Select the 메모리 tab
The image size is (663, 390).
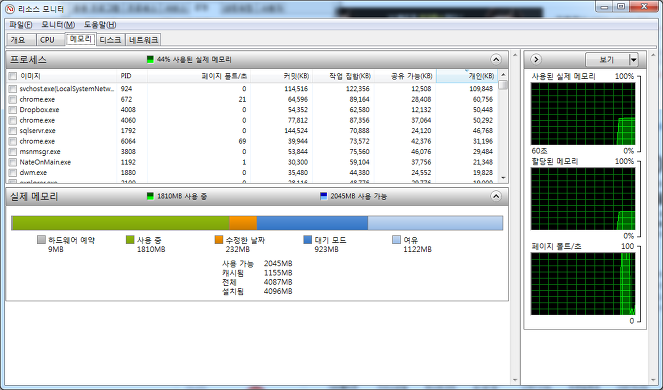point(80,39)
